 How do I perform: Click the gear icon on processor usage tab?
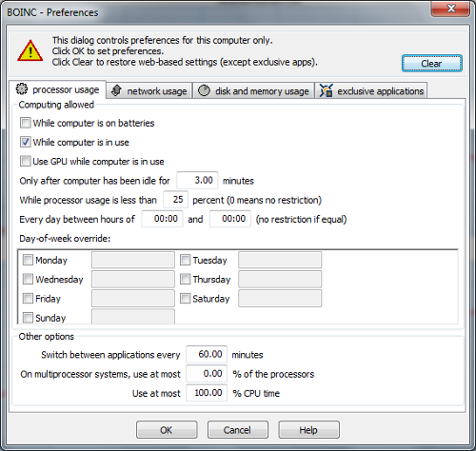[22, 89]
